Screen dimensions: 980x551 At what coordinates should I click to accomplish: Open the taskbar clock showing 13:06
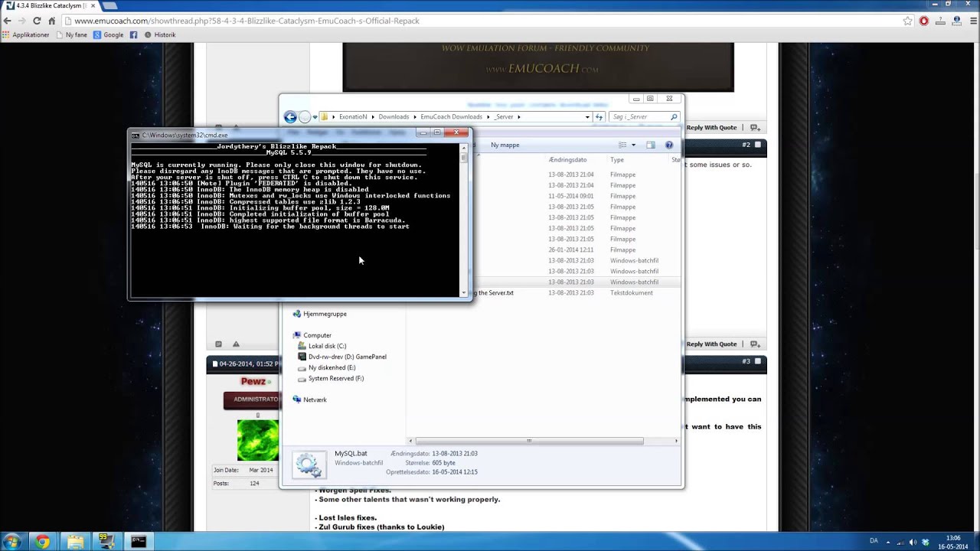(x=953, y=542)
